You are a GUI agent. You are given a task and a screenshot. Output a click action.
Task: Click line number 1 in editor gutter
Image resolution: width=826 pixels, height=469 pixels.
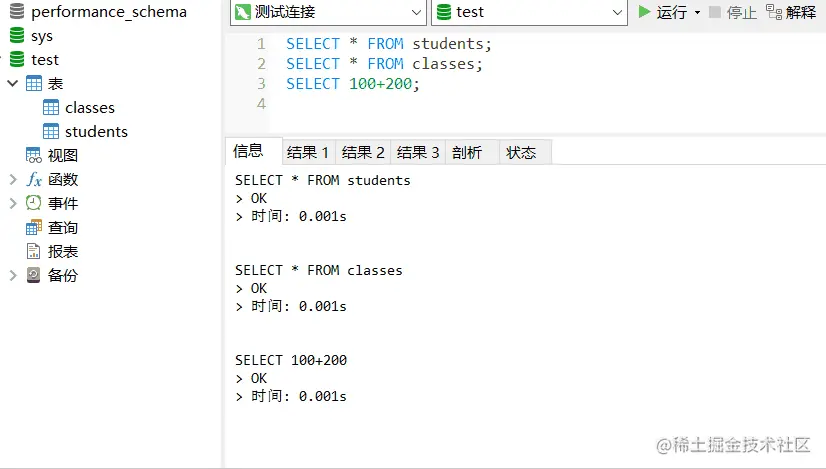(261, 44)
